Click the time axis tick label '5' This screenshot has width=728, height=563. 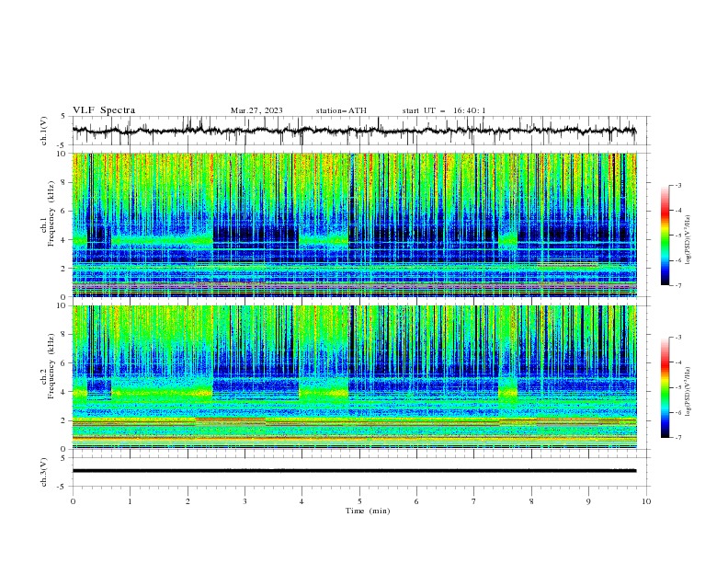pos(358,501)
